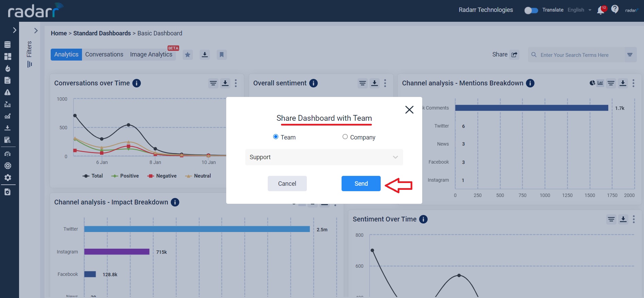Switch to the Analytics tab
The image size is (644, 298).
(66, 54)
